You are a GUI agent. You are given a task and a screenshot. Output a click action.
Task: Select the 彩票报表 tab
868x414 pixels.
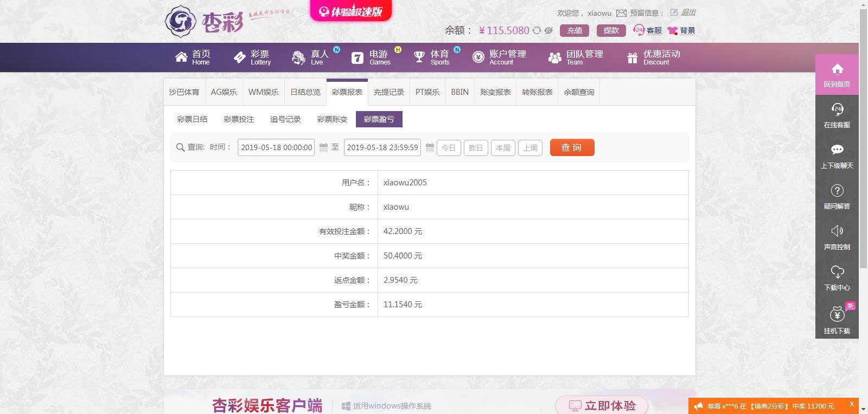click(347, 92)
